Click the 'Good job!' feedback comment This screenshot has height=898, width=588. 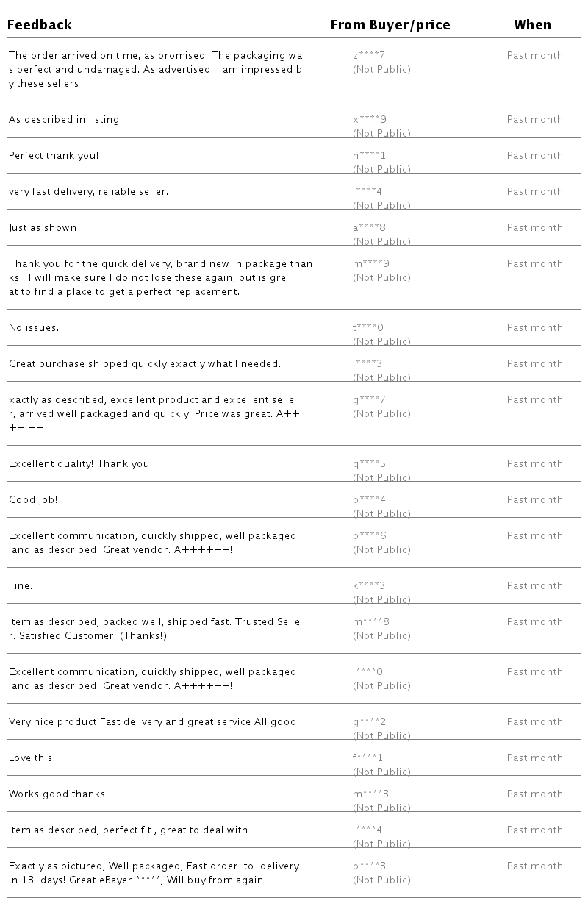[x=33, y=500]
